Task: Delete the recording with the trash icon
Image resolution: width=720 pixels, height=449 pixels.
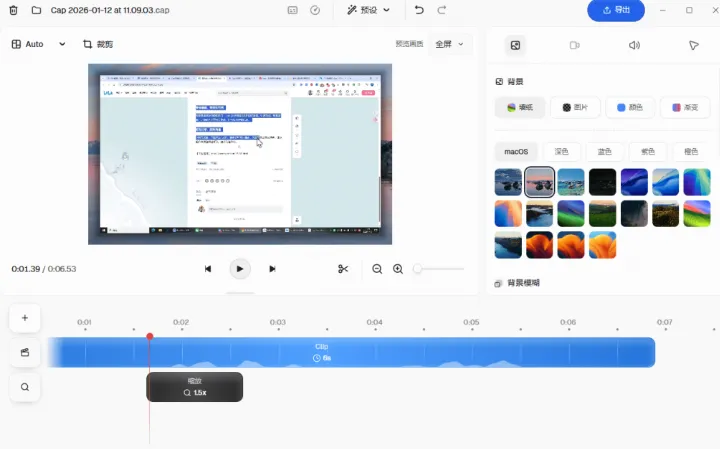Action: (13, 10)
